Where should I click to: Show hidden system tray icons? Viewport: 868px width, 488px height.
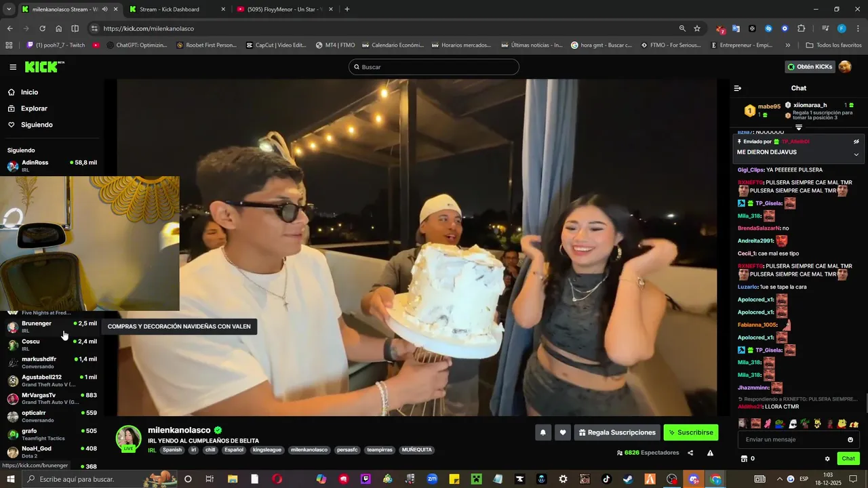[x=779, y=479]
